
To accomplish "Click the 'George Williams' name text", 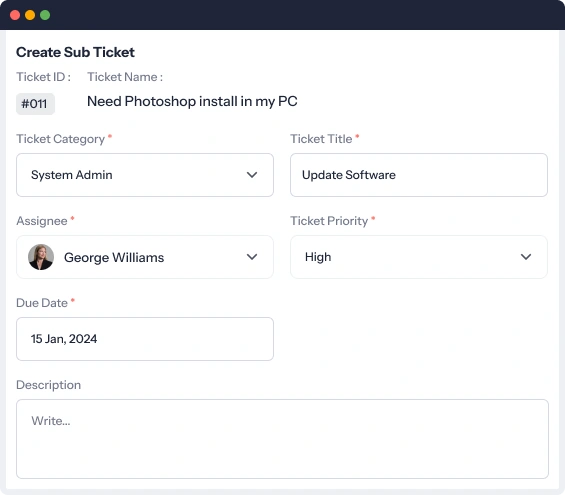I will click(x=114, y=257).
